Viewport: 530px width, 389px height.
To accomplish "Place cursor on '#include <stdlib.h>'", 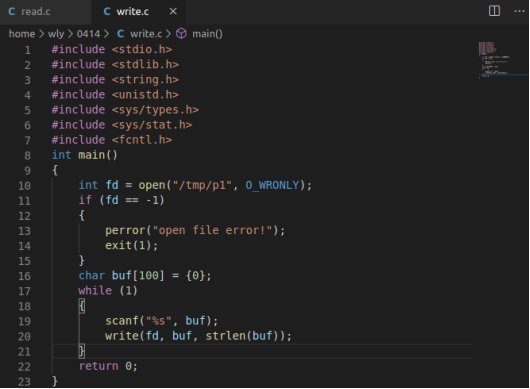I will [x=115, y=65].
